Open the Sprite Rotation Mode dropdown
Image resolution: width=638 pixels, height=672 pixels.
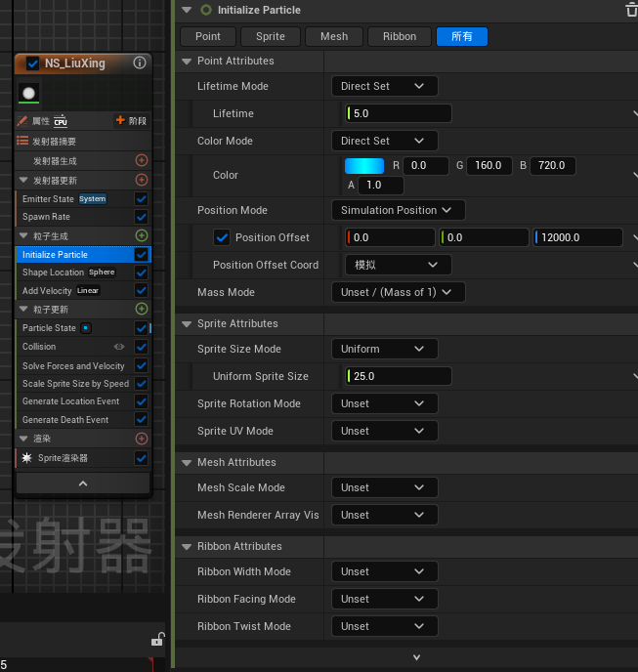[x=385, y=403]
